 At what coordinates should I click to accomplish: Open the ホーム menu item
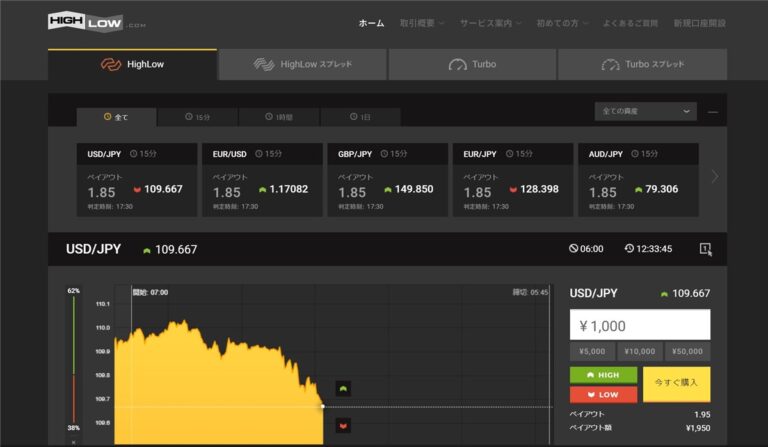point(371,23)
